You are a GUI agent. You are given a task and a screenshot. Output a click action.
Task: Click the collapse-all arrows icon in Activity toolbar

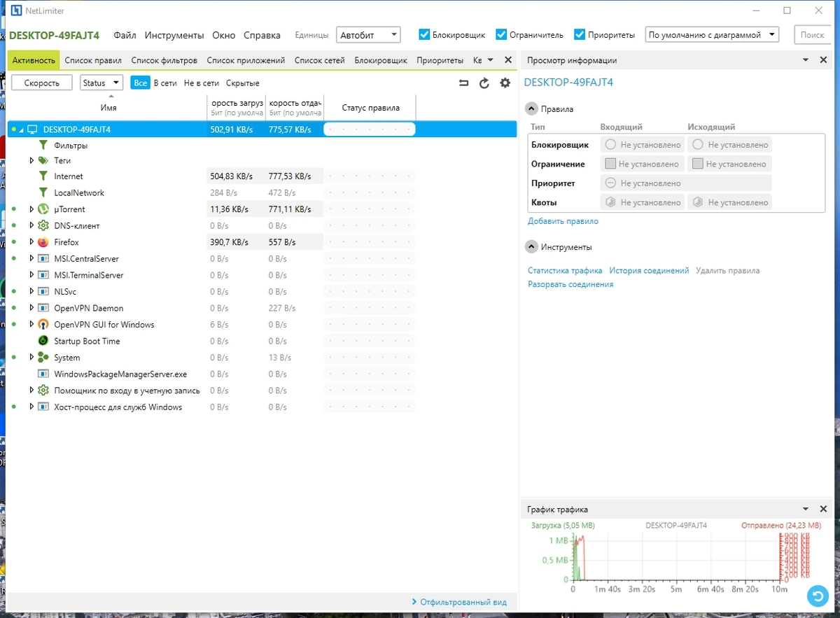463,83
